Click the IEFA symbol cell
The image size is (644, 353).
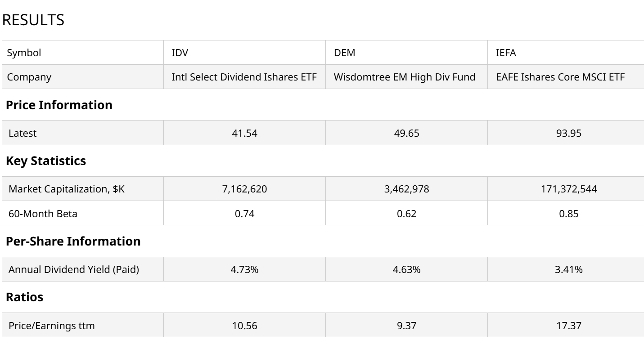coord(506,53)
